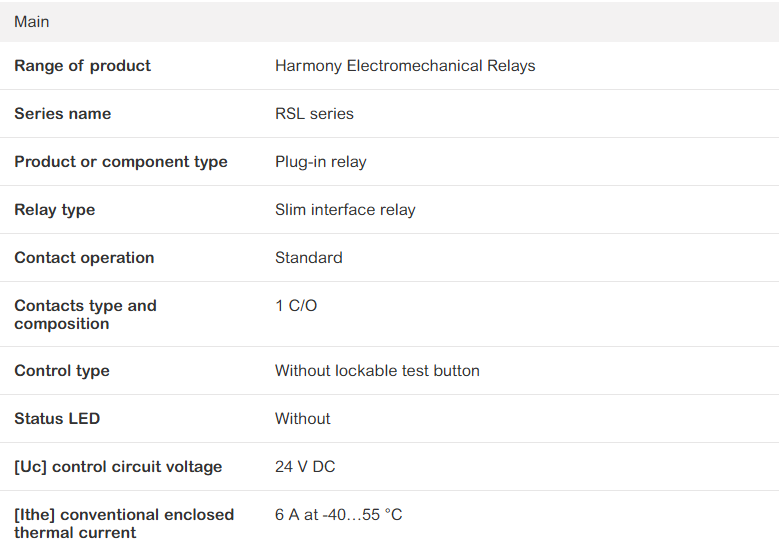Select the Range of product label
The image size is (781, 544).
pyautogui.click(x=82, y=66)
